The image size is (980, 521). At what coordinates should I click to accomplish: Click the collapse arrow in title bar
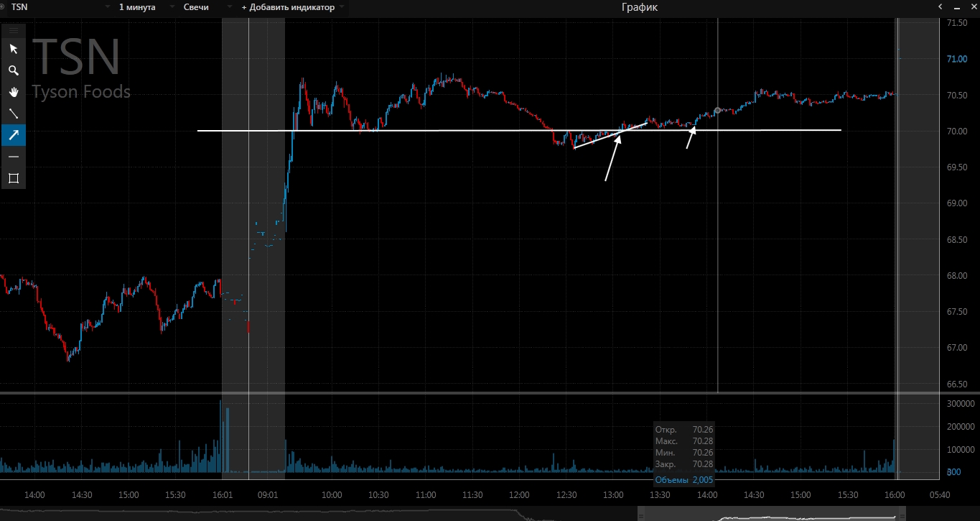pos(940,7)
